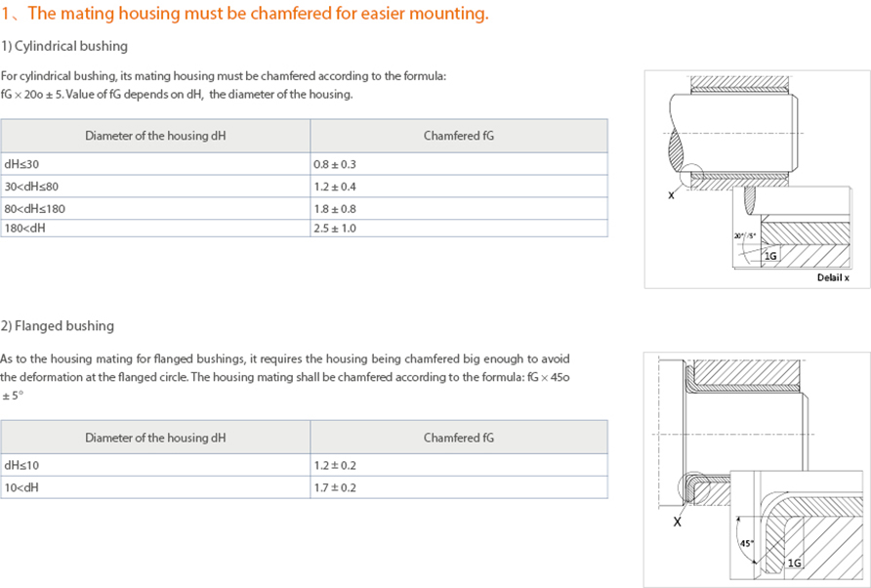Select the dH≤10 row in flanged table
This screenshot has height=588, width=871.
point(304,465)
